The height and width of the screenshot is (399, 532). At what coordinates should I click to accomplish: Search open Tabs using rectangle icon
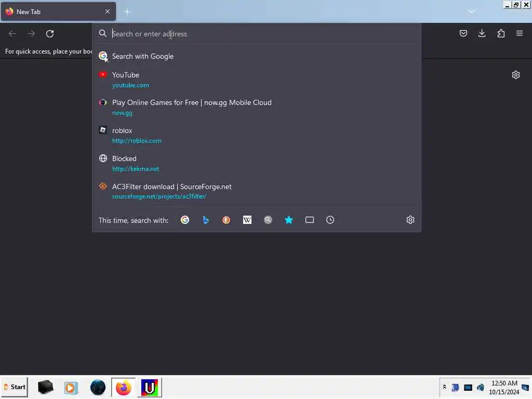pyautogui.click(x=310, y=220)
